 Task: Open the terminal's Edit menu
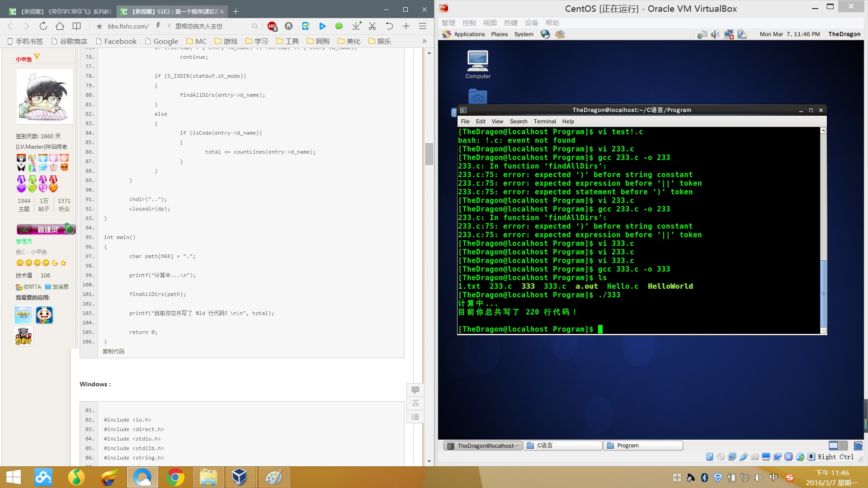coord(481,122)
